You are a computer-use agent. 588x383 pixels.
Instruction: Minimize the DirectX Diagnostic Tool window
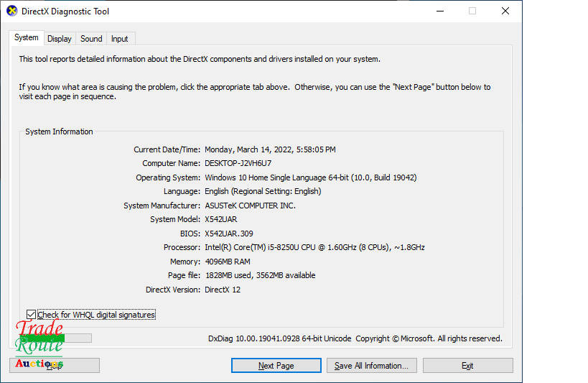[x=439, y=11]
